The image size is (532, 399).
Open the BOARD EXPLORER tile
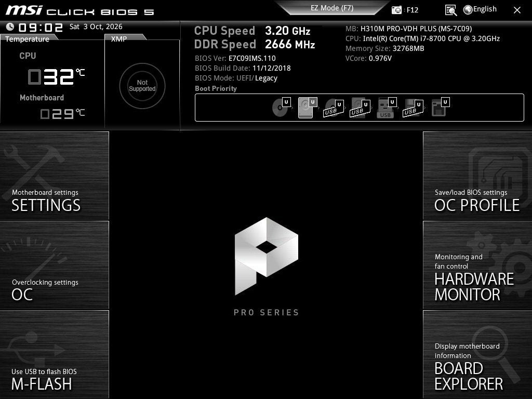coord(477,354)
